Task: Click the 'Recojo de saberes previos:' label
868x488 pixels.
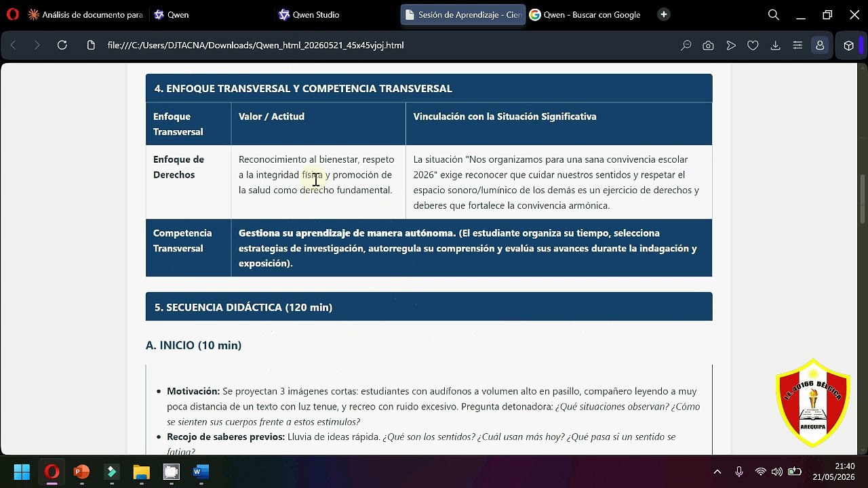Action: tap(226, 436)
